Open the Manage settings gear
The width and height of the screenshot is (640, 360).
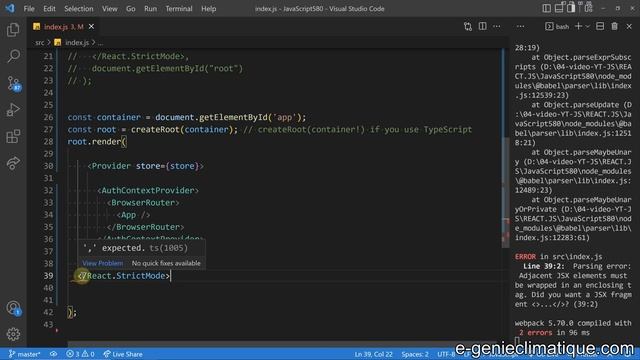pyautogui.click(x=13, y=334)
